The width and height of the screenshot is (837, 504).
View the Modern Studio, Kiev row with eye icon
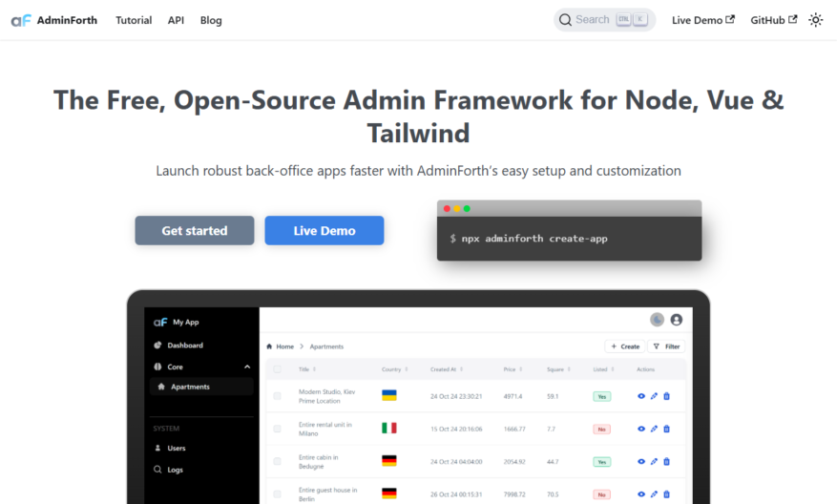coord(641,396)
